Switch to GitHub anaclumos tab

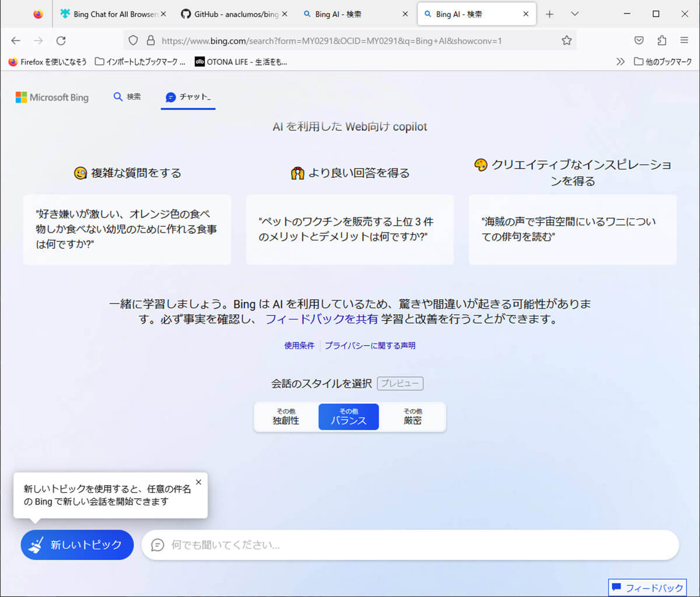pyautogui.click(x=234, y=14)
